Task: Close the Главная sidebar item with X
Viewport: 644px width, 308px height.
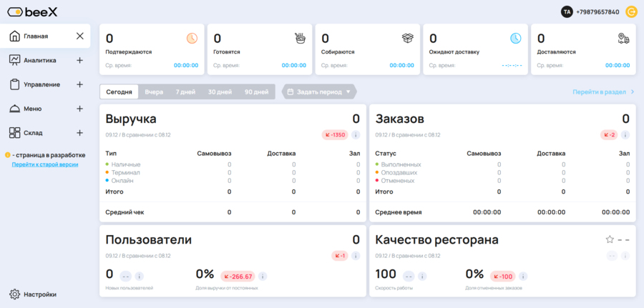Action: [79, 36]
